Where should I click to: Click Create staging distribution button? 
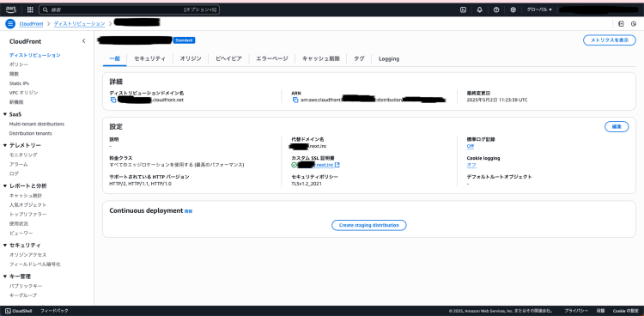(369, 225)
